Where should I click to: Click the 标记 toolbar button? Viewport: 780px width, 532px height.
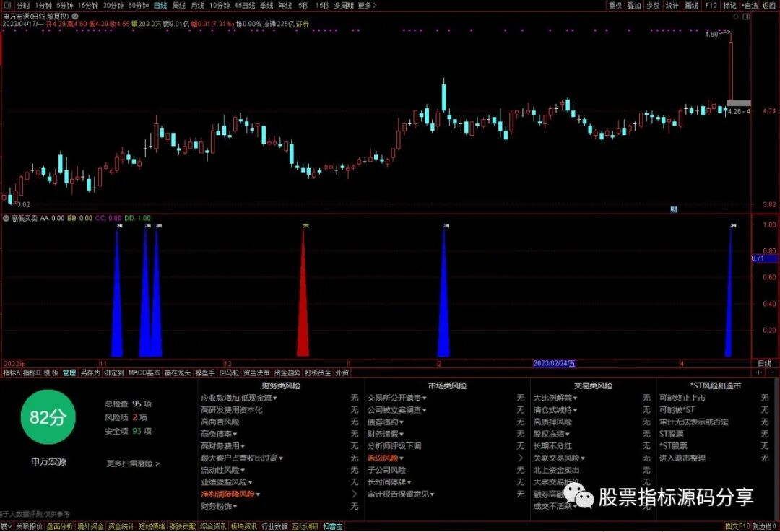click(729, 6)
